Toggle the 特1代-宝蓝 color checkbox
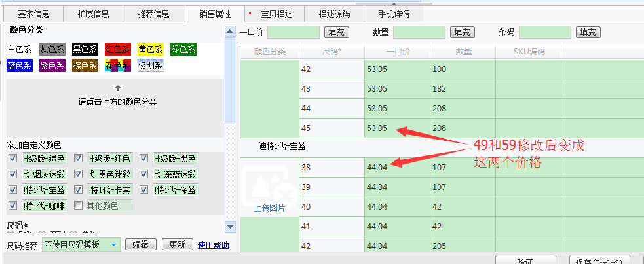644x264 pixels. pyautogui.click(x=13, y=190)
